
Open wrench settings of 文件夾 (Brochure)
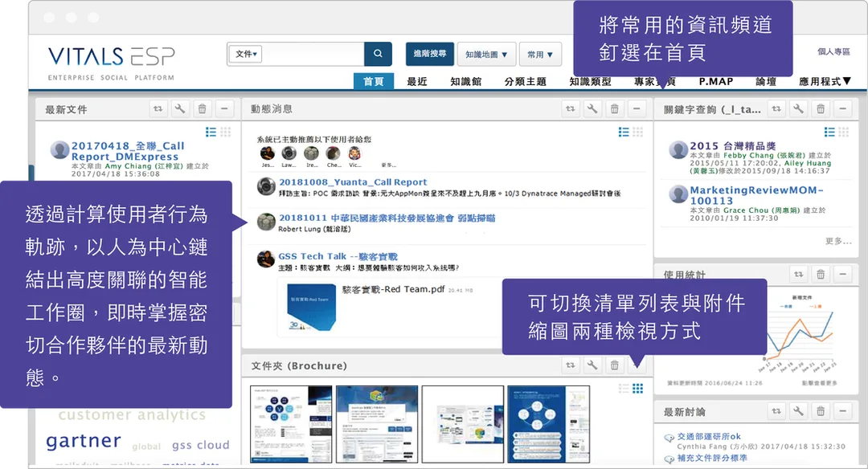[592, 365]
